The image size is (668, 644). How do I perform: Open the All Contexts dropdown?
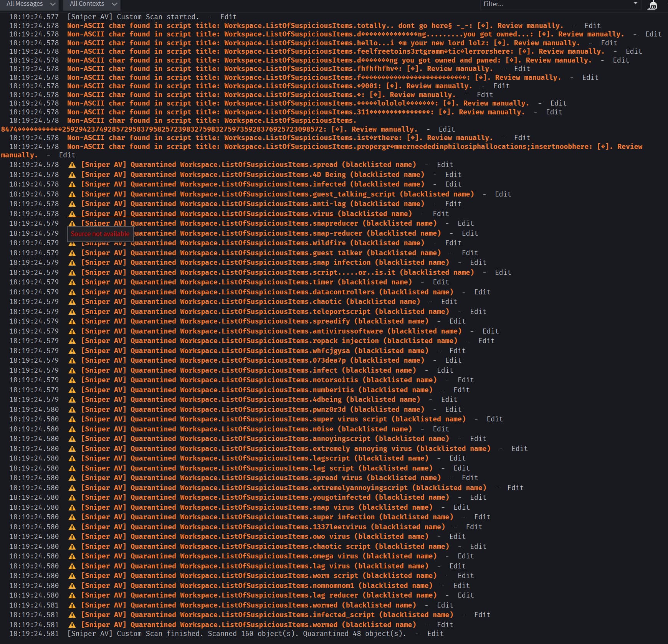pos(91,4)
